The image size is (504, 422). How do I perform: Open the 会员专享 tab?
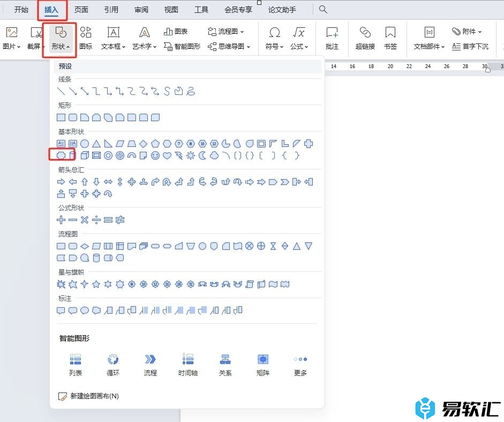(238, 10)
